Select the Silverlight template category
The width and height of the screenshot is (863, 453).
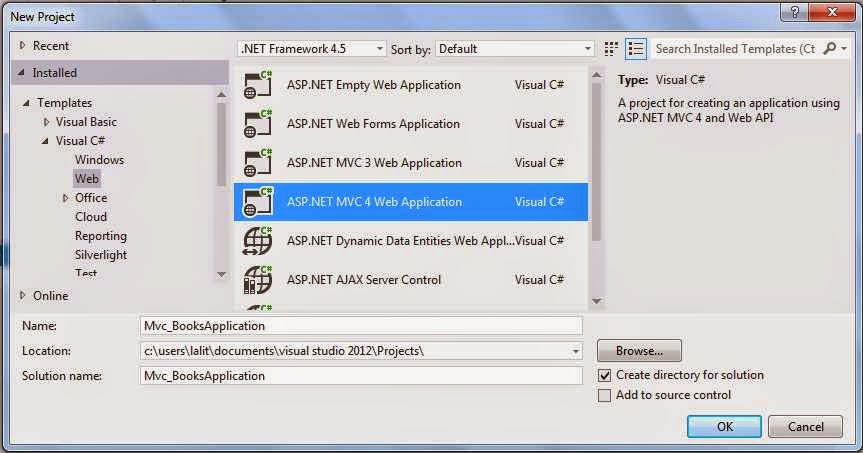(x=101, y=255)
